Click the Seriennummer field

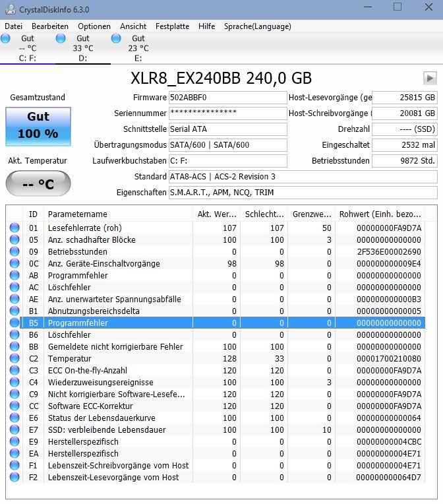point(228,113)
